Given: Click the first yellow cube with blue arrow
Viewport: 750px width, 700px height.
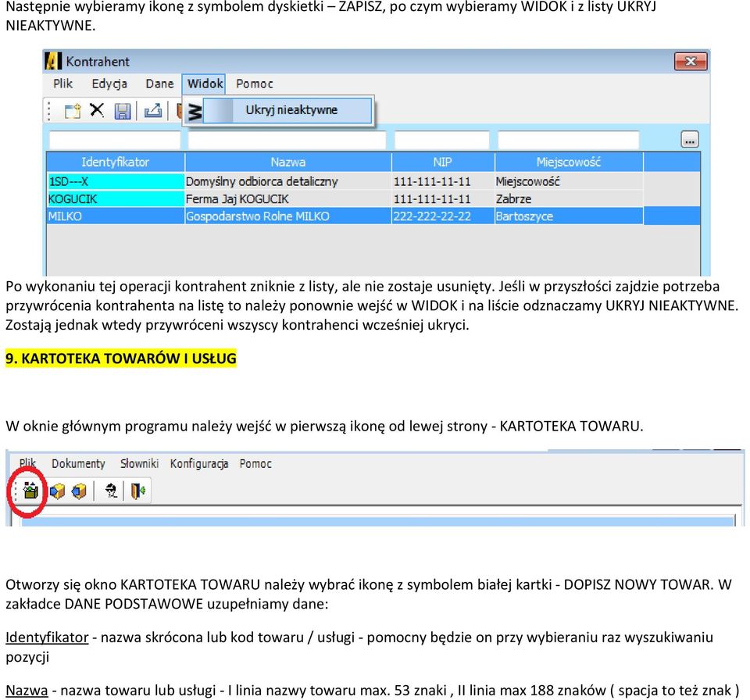Looking at the screenshot, I should coord(57,491).
